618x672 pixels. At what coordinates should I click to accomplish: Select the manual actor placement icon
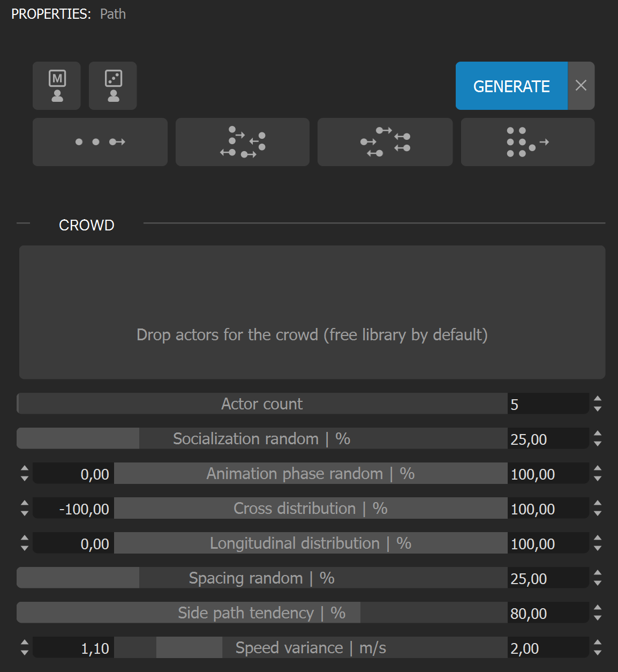coord(57,86)
